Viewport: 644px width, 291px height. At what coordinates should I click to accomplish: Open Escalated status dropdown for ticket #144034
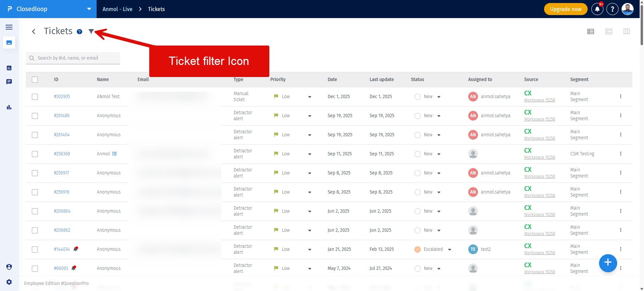(449, 249)
